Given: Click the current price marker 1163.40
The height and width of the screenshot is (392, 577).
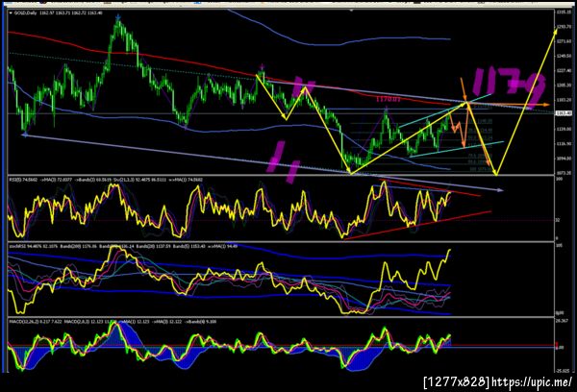Looking at the screenshot, I should pos(564,113).
